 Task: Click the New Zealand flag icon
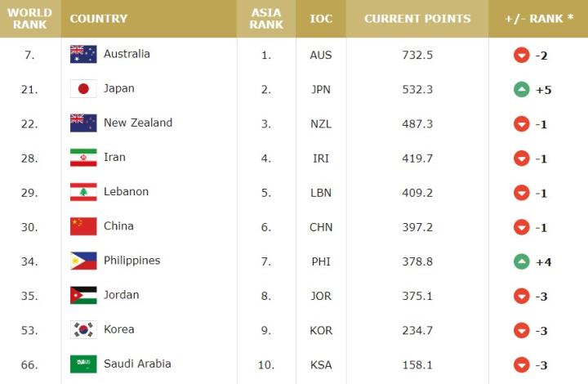(x=83, y=123)
